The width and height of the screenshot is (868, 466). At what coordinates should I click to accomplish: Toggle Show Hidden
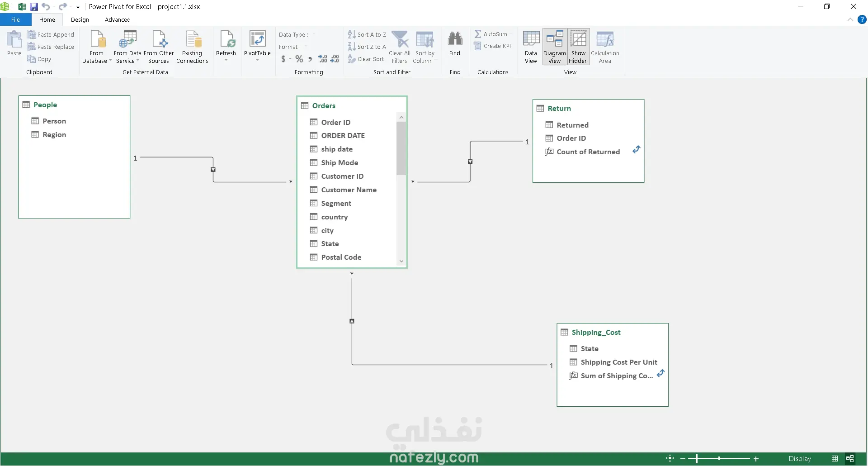coord(578,47)
